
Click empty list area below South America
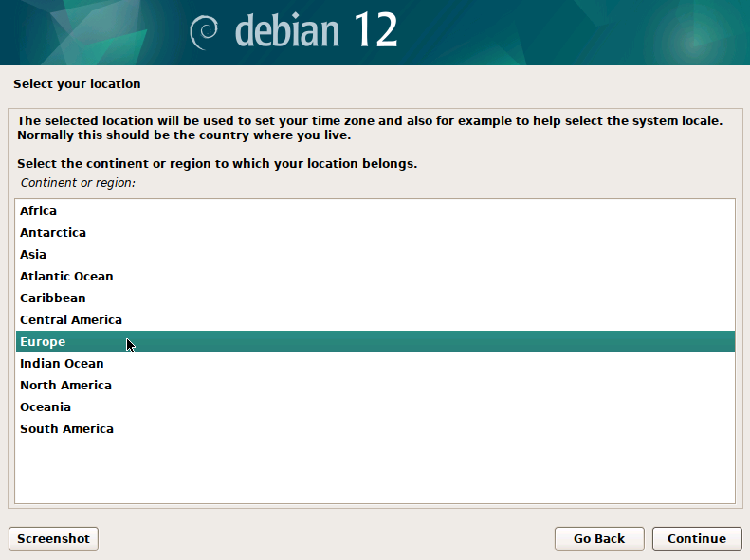[x=375, y=469]
